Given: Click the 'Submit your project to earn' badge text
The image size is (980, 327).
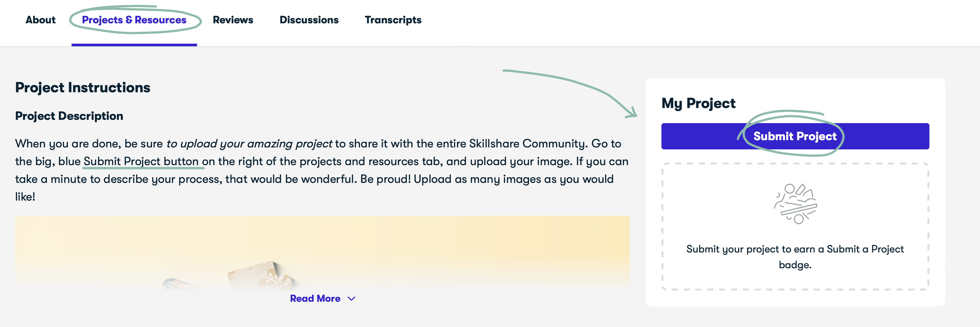Looking at the screenshot, I should click(795, 257).
